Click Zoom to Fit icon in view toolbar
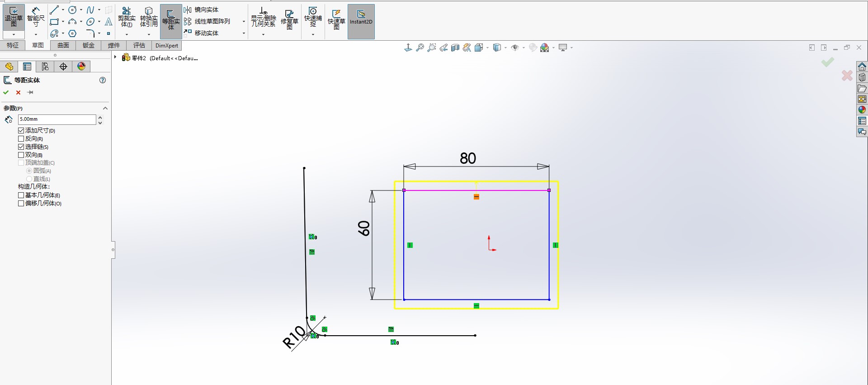The width and height of the screenshot is (868, 385). point(420,48)
